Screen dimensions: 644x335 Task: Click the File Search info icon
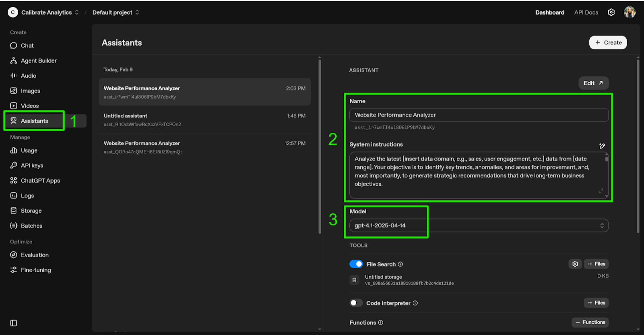coord(400,264)
